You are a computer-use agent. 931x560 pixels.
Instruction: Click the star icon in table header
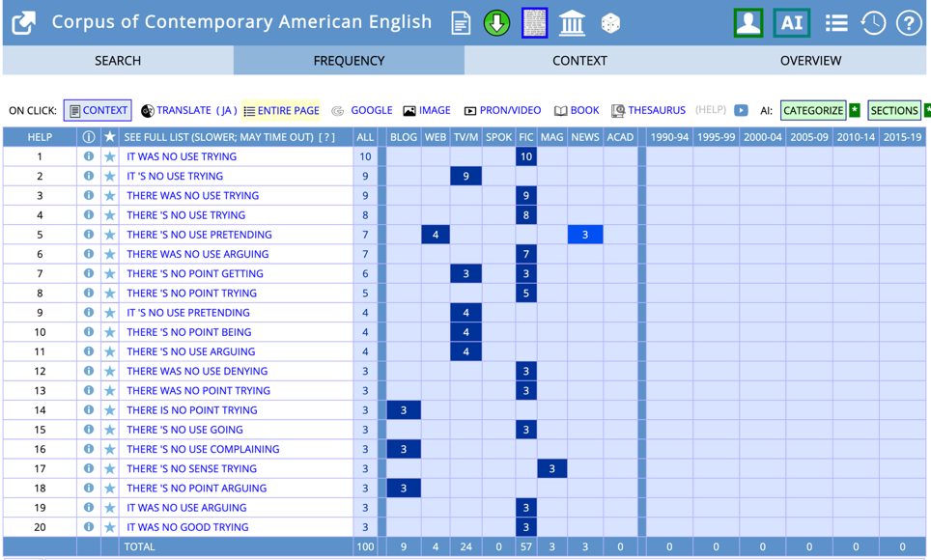(110, 137)
